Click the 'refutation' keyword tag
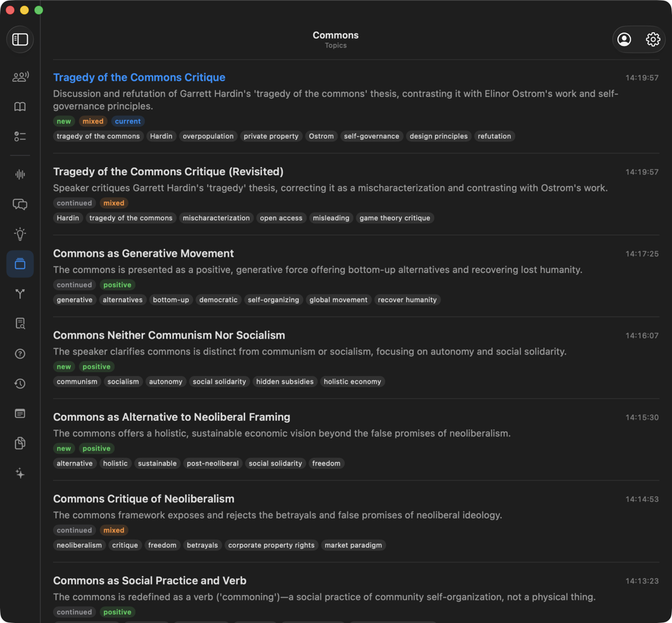 (x=494, y=136)
